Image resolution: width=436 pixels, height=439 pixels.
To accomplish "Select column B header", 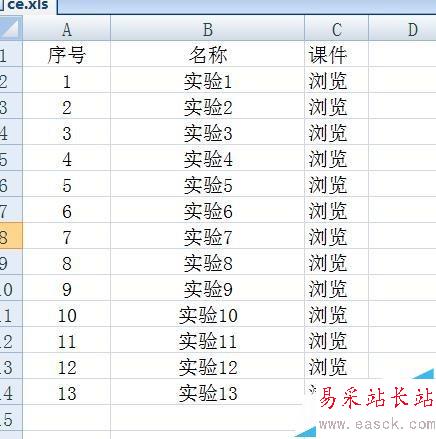I will [207, 29].
